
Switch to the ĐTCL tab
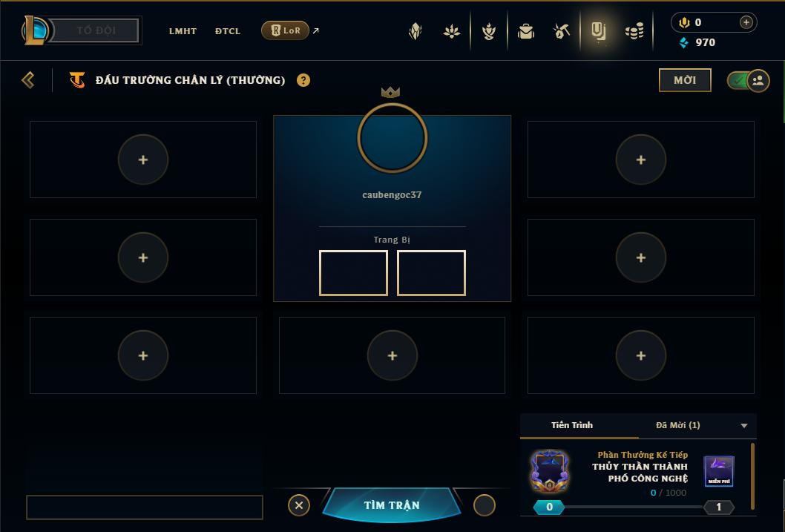228,31
